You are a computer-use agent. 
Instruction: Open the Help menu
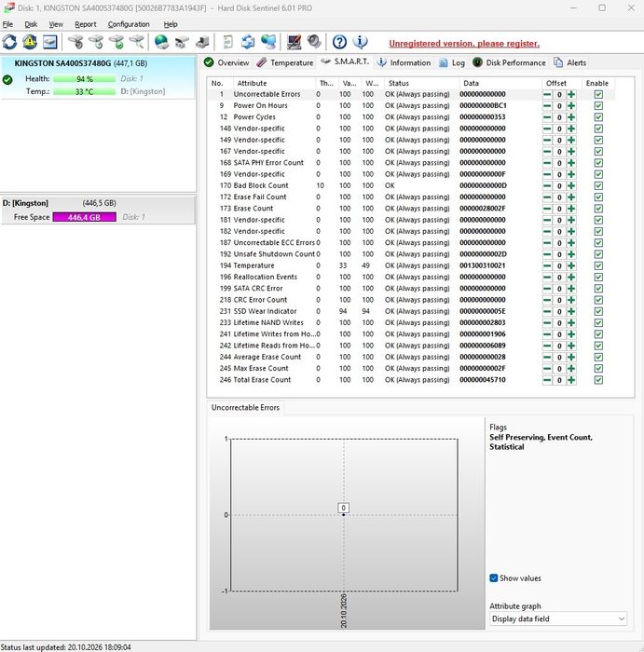pyautogui.click(x=171, y=24)
